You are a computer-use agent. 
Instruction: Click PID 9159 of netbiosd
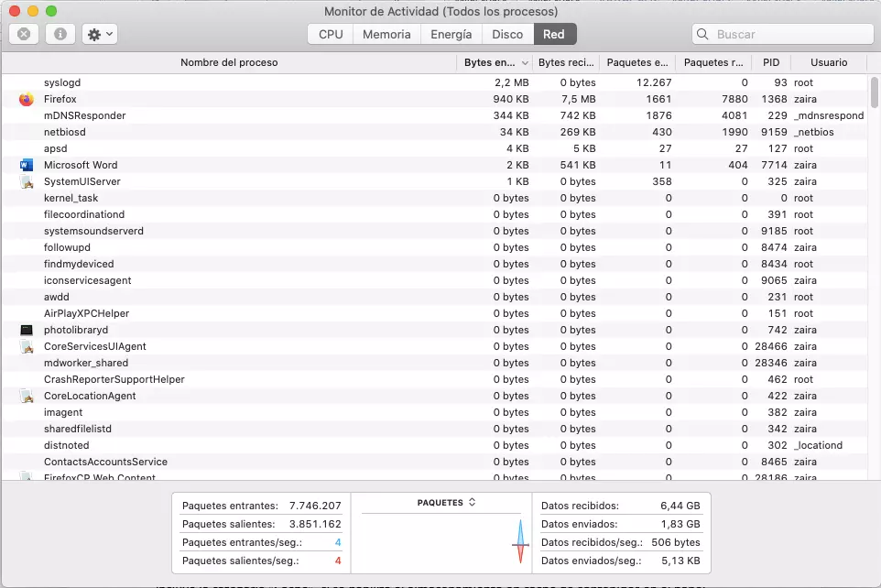coord(774,132)
